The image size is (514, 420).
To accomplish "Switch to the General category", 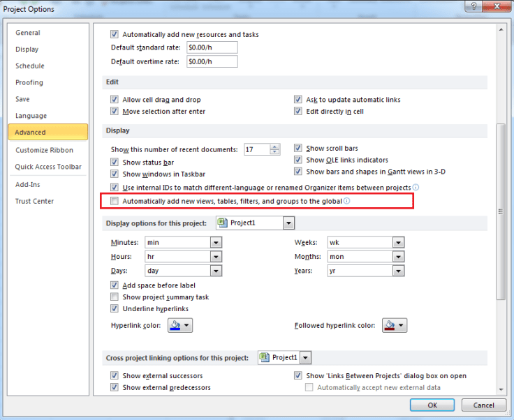I will 28,33.
